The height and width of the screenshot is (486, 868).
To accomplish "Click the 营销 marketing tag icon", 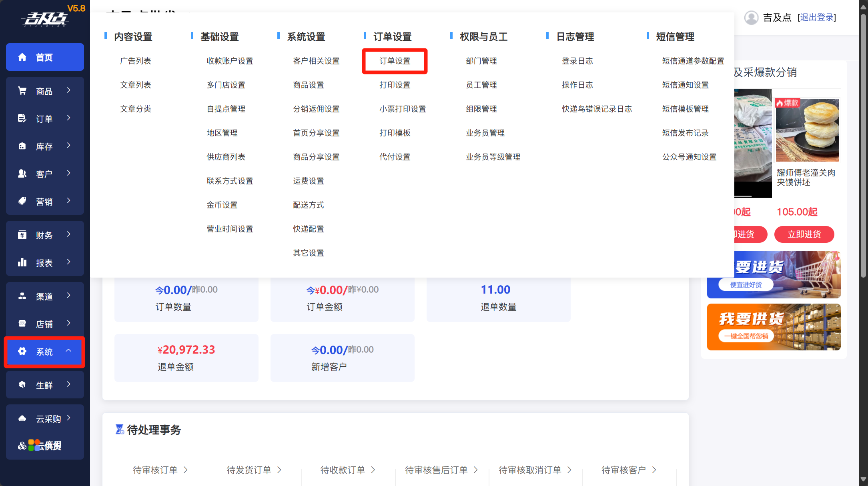I will (22, 201).
